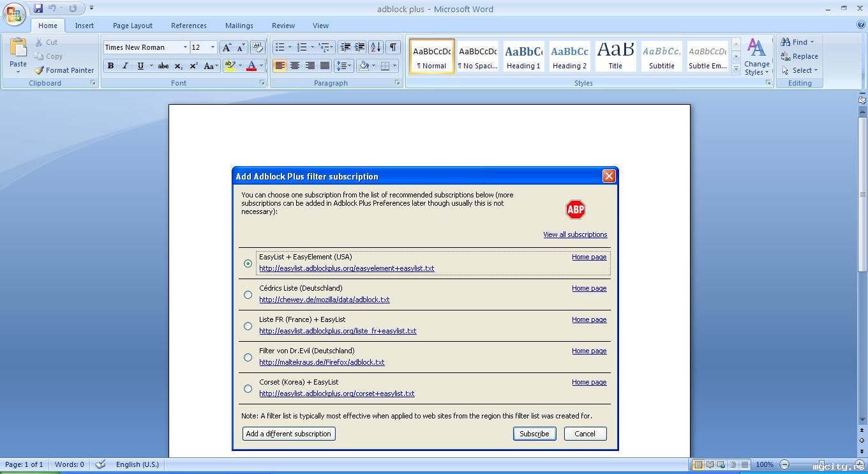The image size is (868, 474).
Task: Open the Office Button menu
Action: tap(14, 14)
